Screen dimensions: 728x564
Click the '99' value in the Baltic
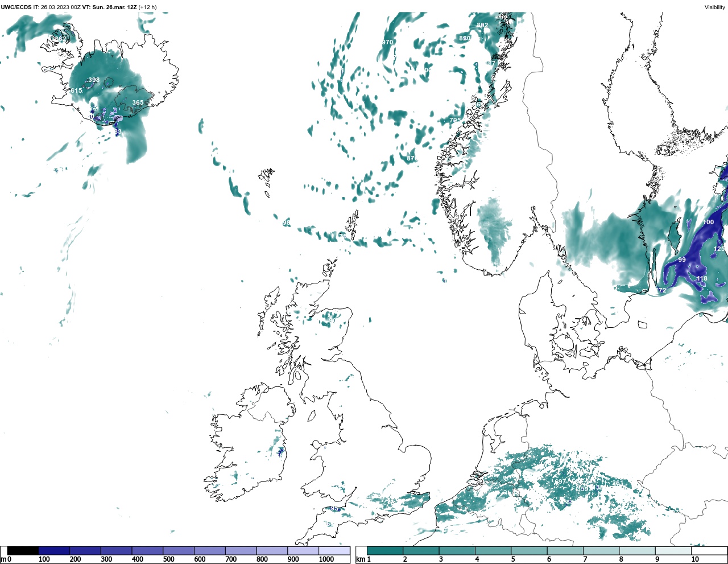pos(682,260)
